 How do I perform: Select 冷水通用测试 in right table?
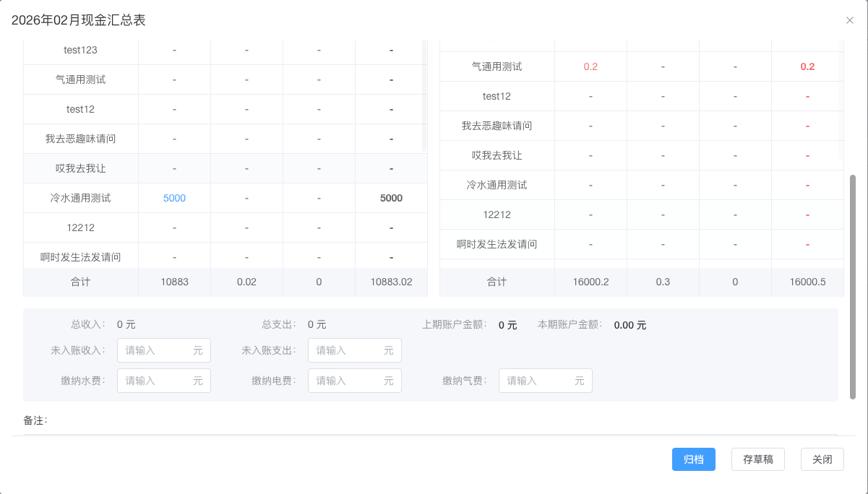(642, 185)
